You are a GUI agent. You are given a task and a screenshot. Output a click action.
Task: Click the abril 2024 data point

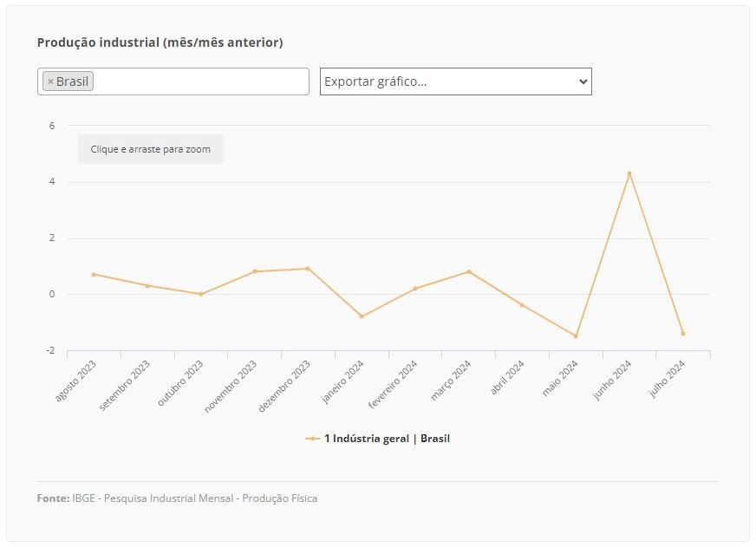point(522,305)
